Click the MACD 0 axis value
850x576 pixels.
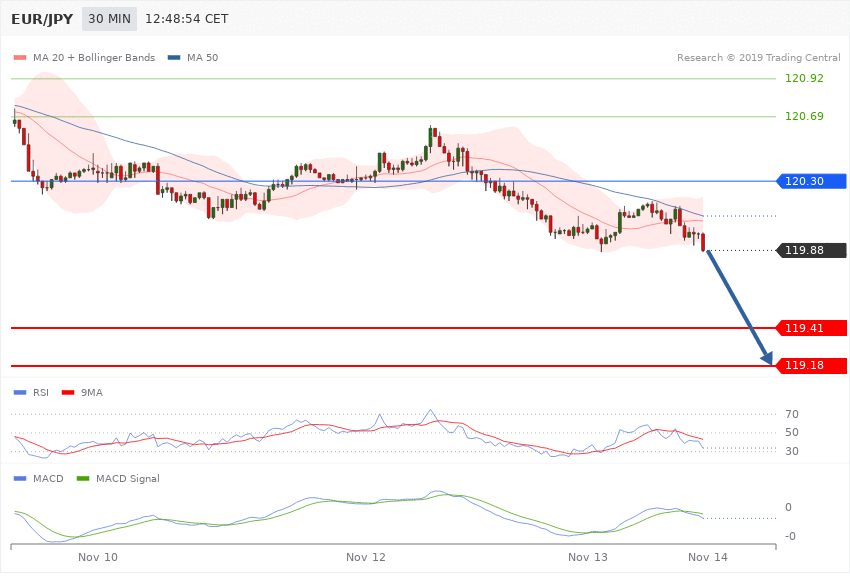[x=788, y=507]
